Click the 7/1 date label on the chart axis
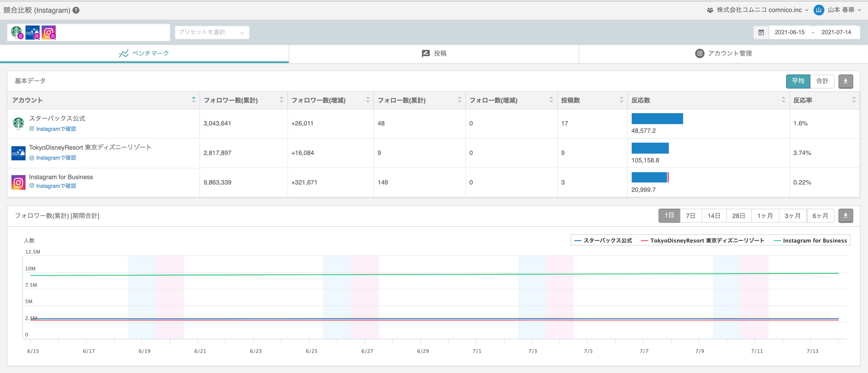868x373 pixels. (x=477, y=351)
